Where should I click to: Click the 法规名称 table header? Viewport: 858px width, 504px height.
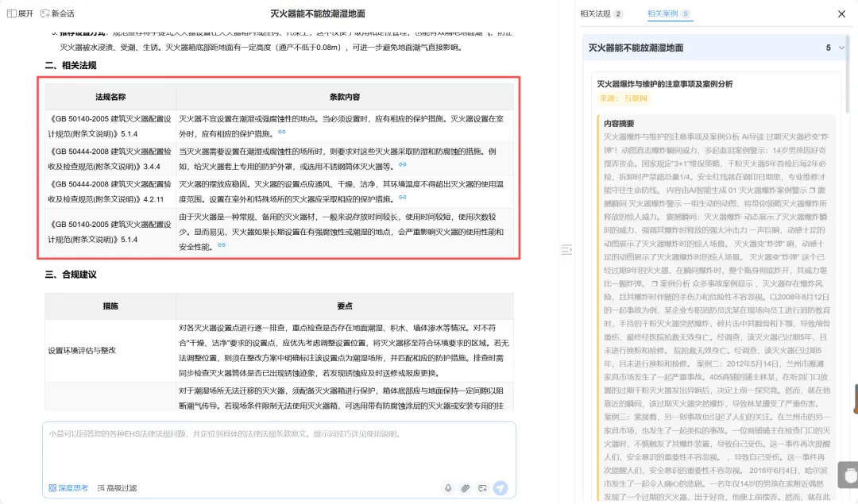click(110, 97)
